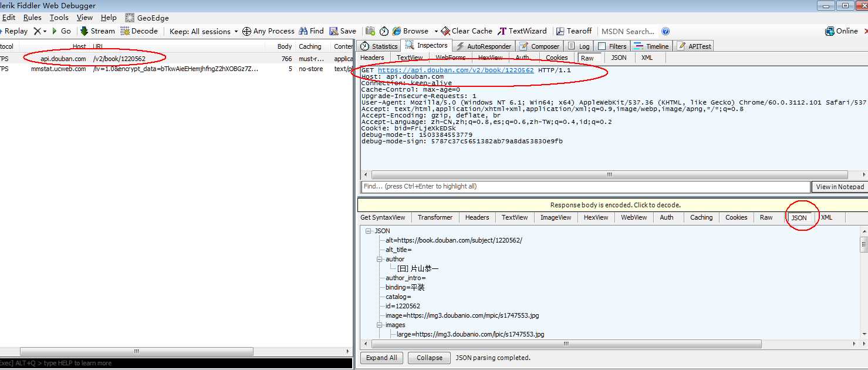The image size is (868, 370).
Task: Collapse the images tree node
Action: click(x=380, y=325)
